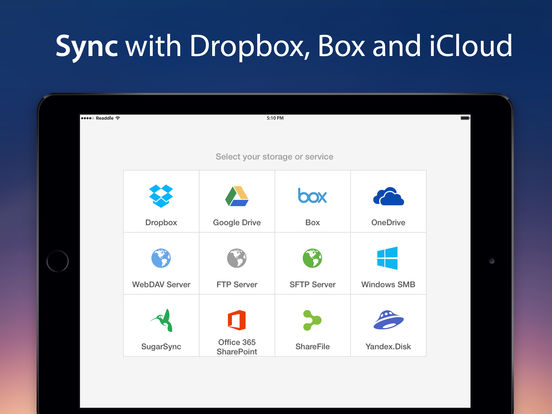Click the "Office 365 SharePoint" label
Screen dimensions: 552x414
click(x=237, y=347)
